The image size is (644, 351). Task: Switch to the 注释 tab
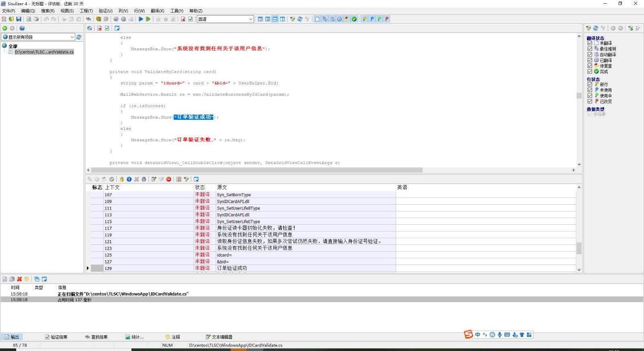pyautogui.click(x=173, y=337)
